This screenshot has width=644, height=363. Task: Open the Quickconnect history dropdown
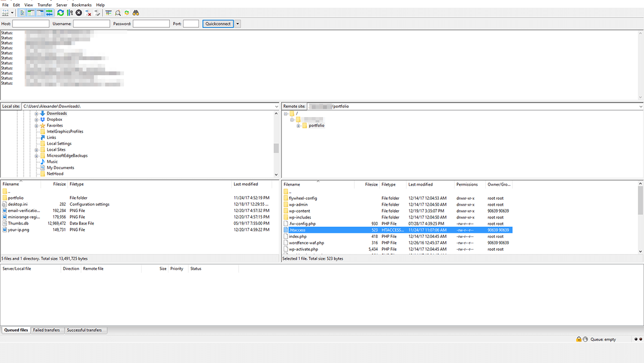(238, 24)
